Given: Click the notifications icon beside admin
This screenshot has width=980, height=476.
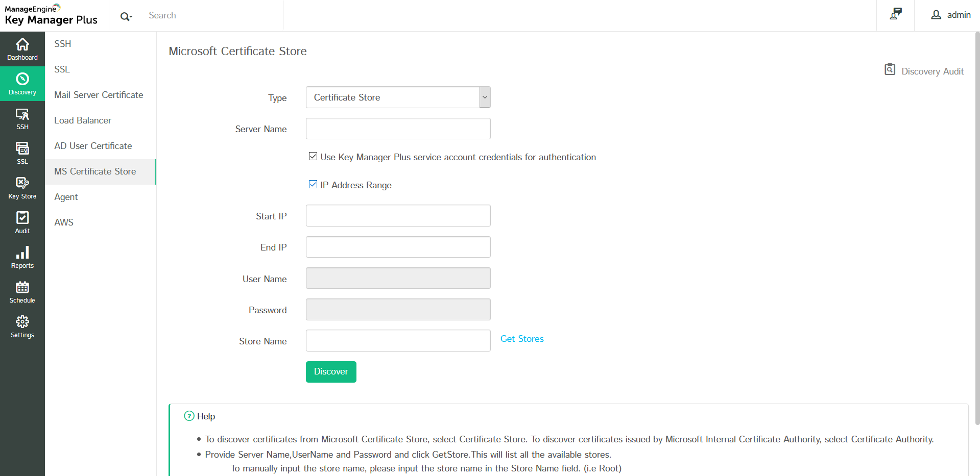Looking at the screenshot, I should coord(895,14).
